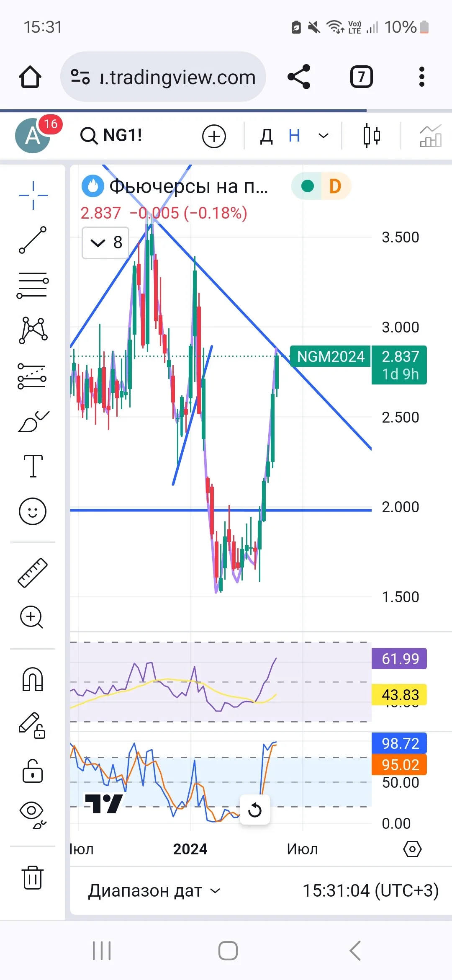This screenshot has width=452, height=980.
Task: Open the browser tab switcher showing 7
Action: (361, 77)
